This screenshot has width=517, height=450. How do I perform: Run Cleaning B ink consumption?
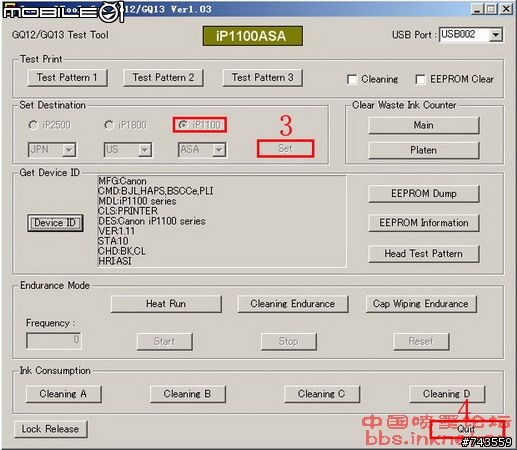(187, 394)
